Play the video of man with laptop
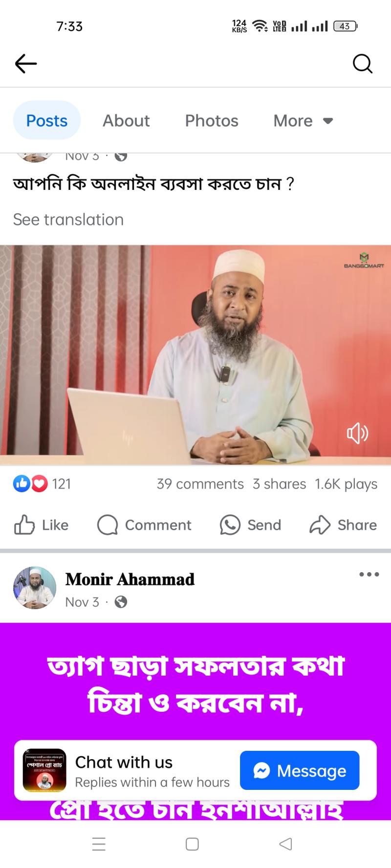The image size is (391, 868). (x=195, y=355)
